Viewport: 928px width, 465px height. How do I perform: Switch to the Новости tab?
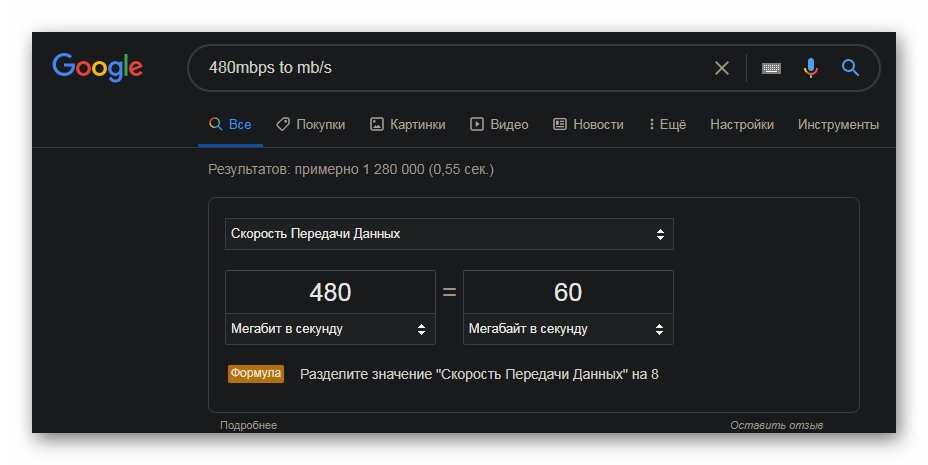[588, 125]
